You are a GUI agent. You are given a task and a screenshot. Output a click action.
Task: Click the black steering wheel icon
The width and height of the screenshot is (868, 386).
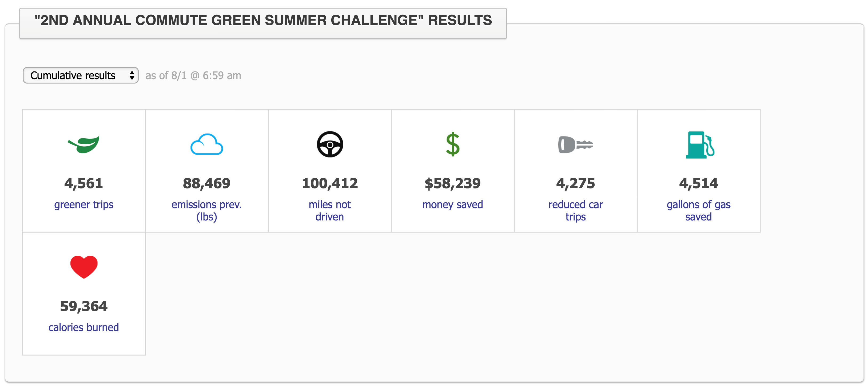(x=330, y=144)
